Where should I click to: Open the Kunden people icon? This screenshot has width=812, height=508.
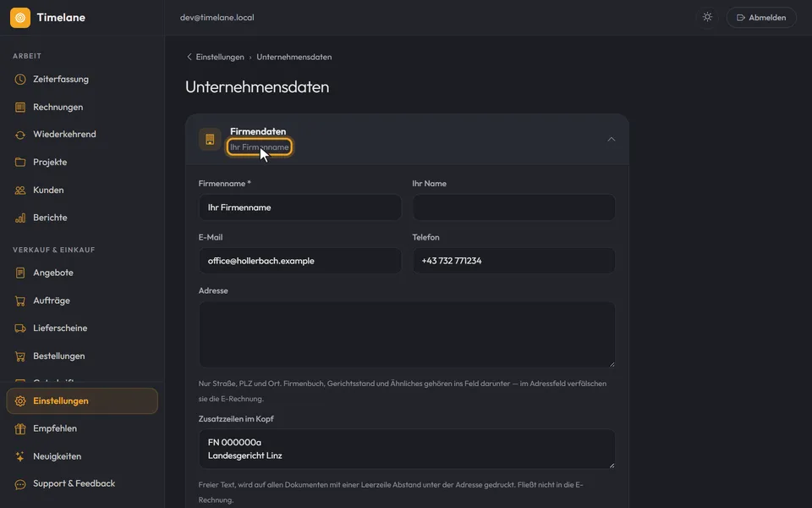[20, 190]
